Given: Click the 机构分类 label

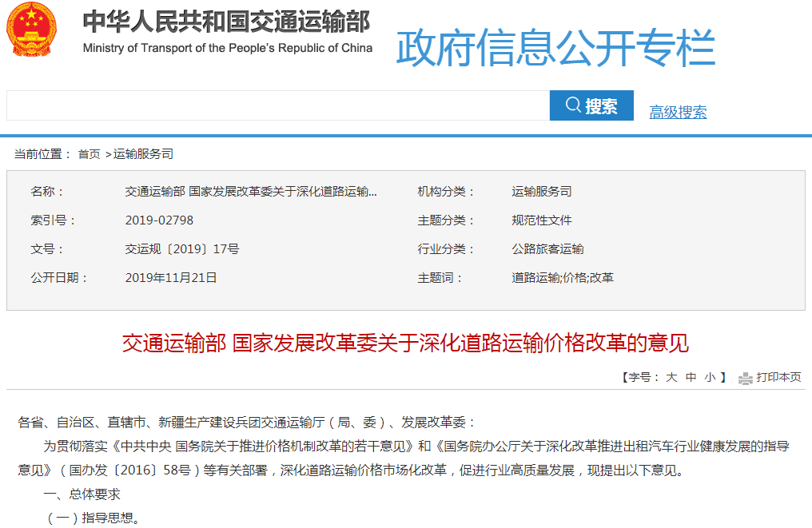Looking at the screenshot, I should [x=446, y=192].
